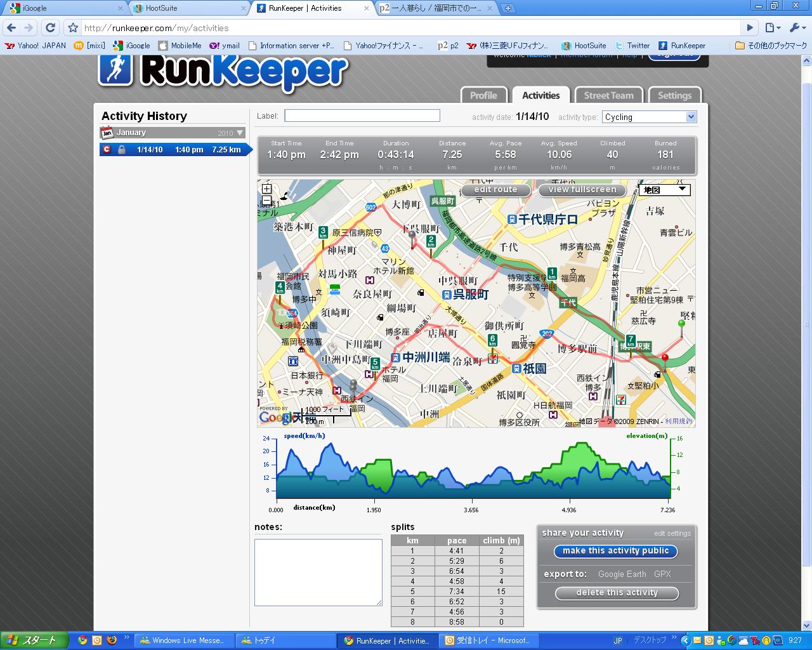Open activity type dropdown showing Cycling
Screen dimensions: 812x650
649,117
